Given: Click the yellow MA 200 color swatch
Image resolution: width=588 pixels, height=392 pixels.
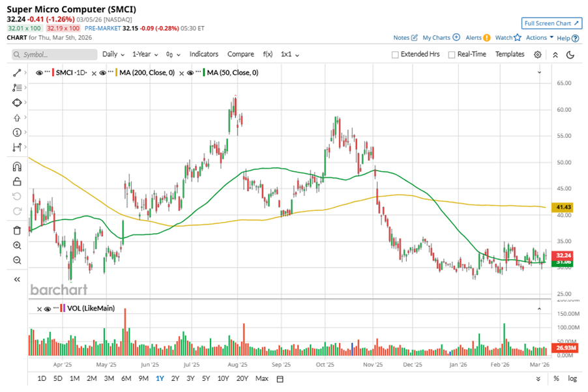Looking at the screenshot, I should pyautogui.click(x=116, y=73).
